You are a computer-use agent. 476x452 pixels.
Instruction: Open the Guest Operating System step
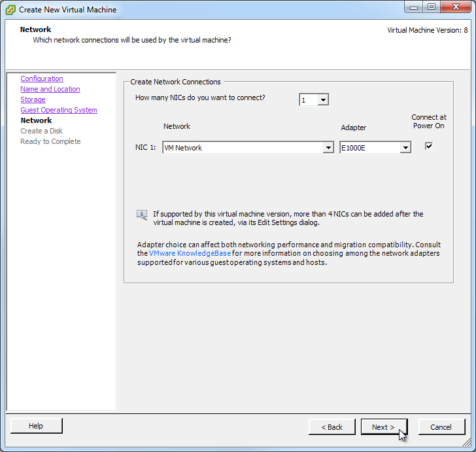pyautogui.click(x=59, y=110)
